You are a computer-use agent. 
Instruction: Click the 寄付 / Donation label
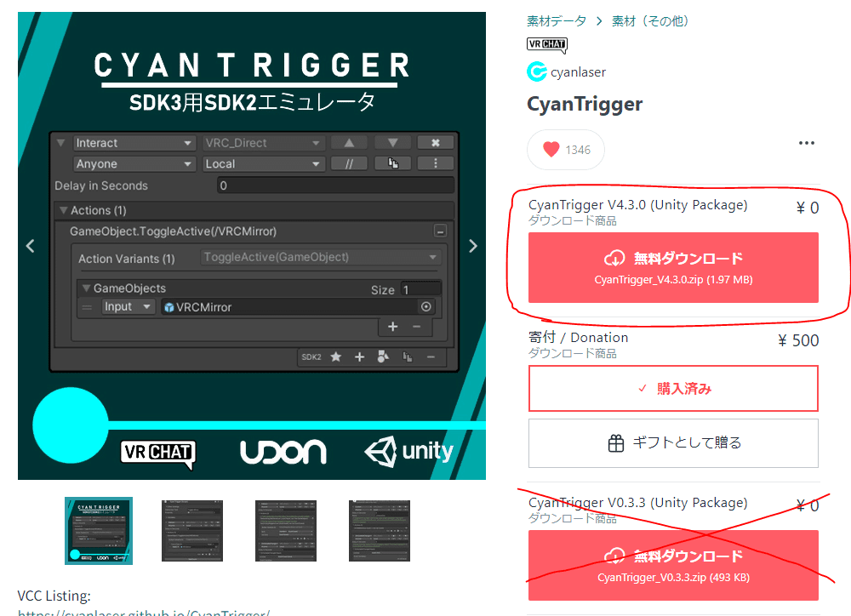578,337
